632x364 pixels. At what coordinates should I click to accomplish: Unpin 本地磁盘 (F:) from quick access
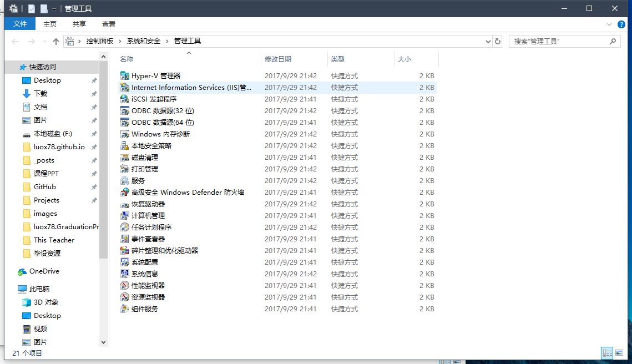pos(94,134)
